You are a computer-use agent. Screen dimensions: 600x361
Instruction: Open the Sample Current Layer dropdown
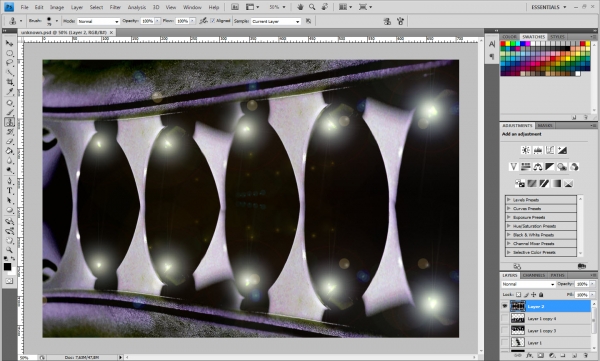click(276, 21)
